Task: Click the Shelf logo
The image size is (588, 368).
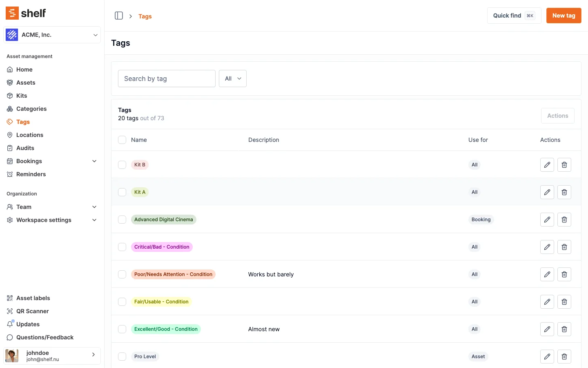Action: click(x=26, y=13)
